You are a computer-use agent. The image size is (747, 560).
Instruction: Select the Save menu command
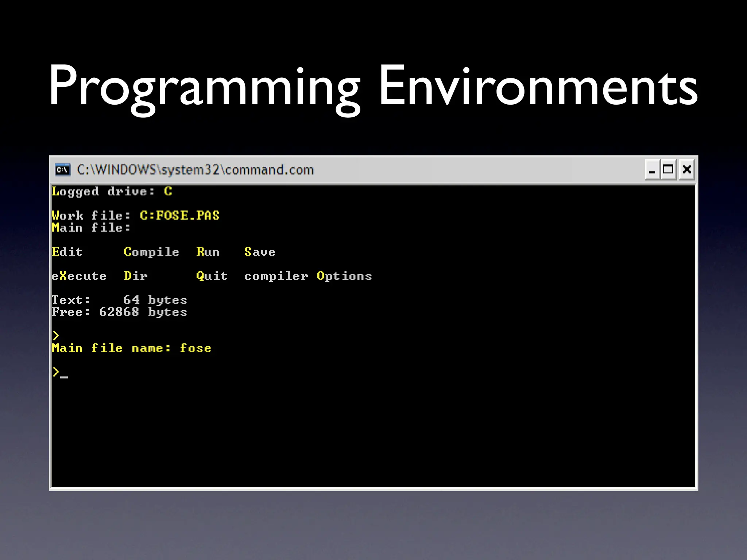(x=260, y=252)
